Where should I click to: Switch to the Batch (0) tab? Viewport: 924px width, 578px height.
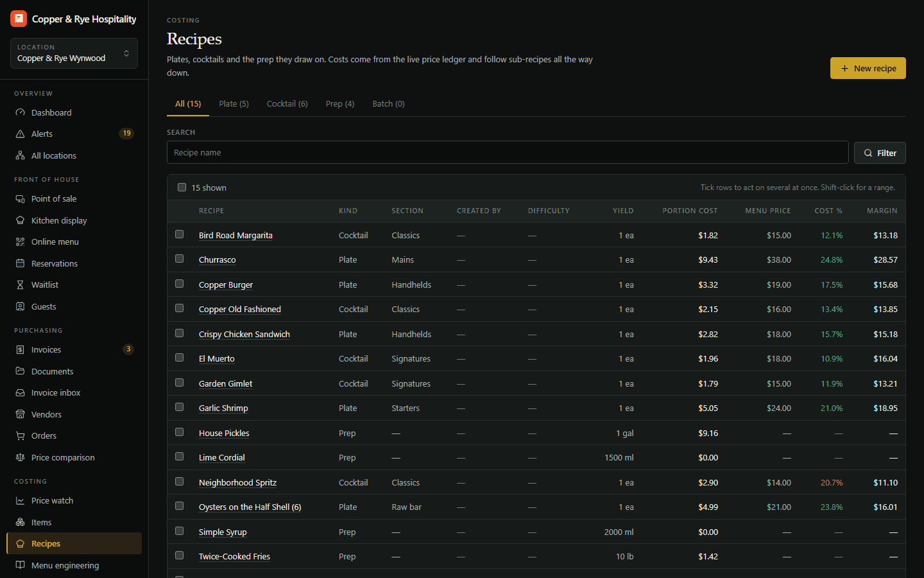(x=388, y=103)
